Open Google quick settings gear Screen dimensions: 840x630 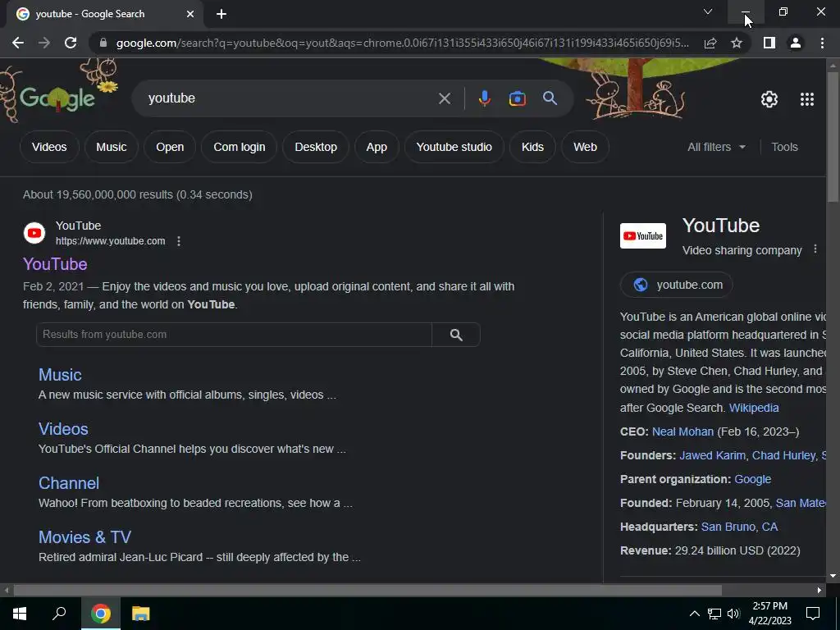coord(769,99)
